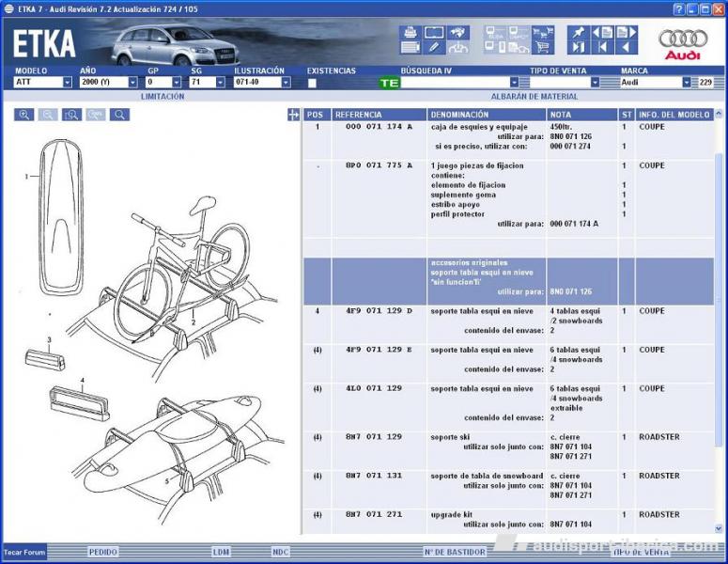Open the GP dropdown

tap(177, 82)
